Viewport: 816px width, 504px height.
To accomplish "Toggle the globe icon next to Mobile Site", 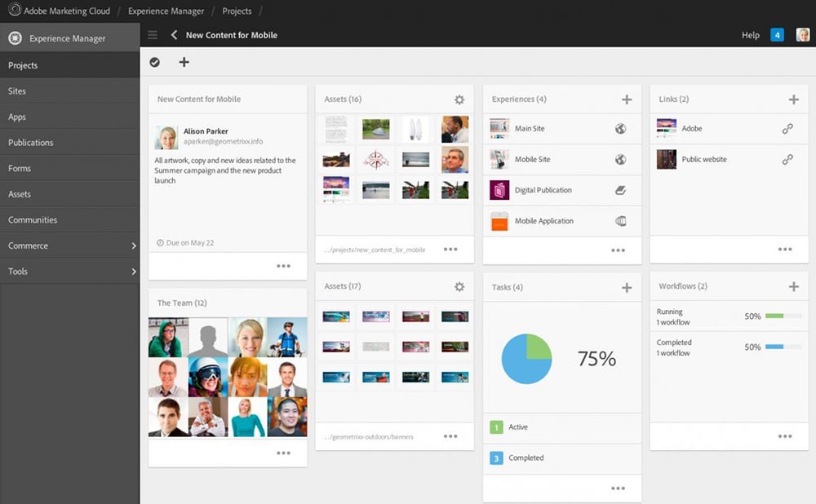I will 621,159.
